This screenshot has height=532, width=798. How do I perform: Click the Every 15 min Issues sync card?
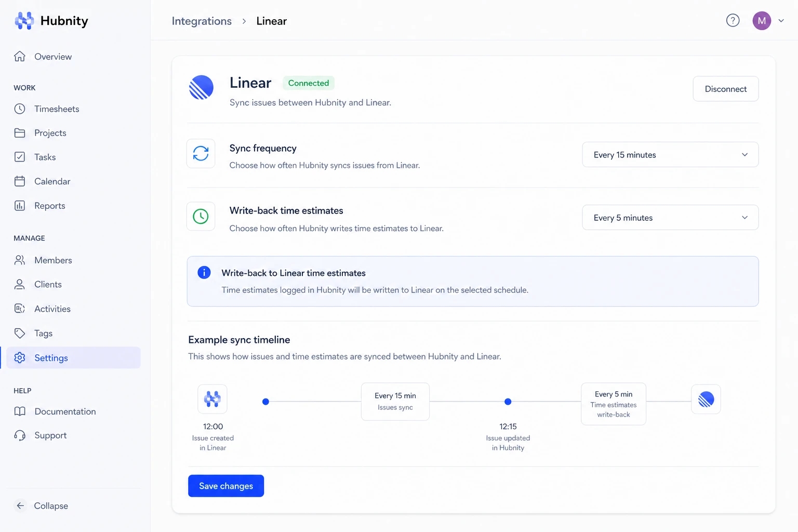coord(395,402)
